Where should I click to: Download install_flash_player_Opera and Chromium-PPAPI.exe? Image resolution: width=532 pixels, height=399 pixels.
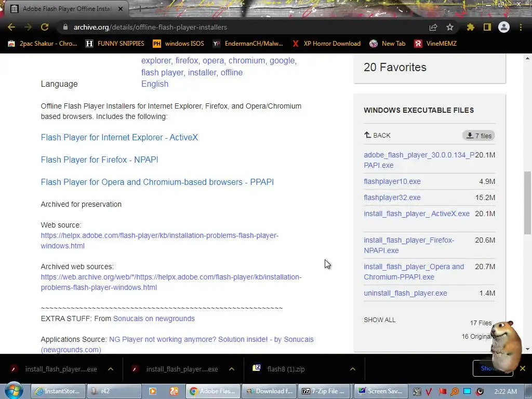point(414,272)
